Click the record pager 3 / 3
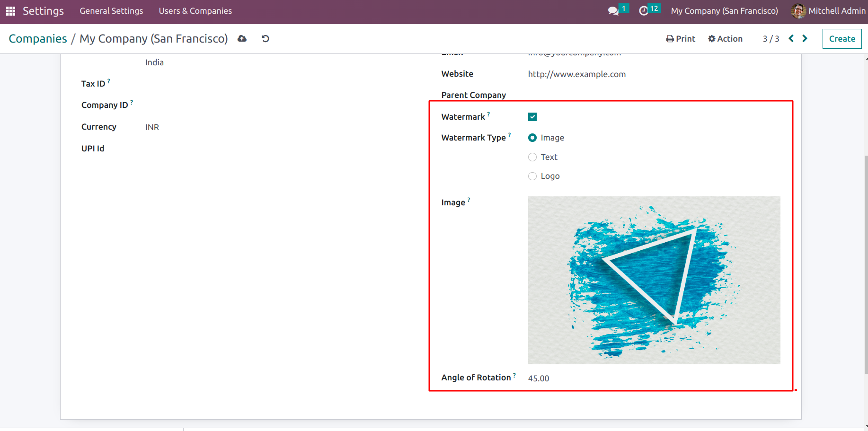The height and width of the screenshot is (431, 868). (771, 39)
